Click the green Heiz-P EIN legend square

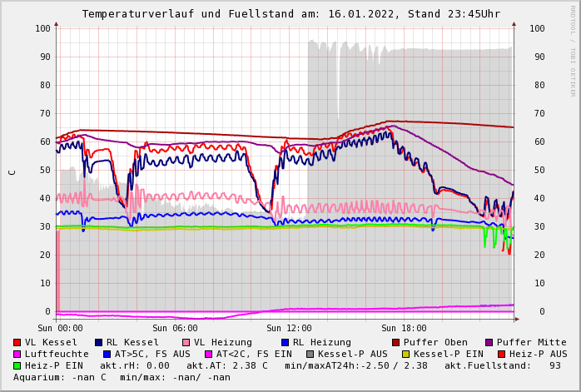coord(17,366)
